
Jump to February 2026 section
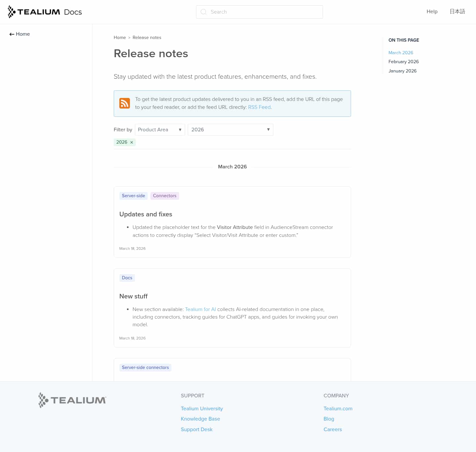[403, 62]
